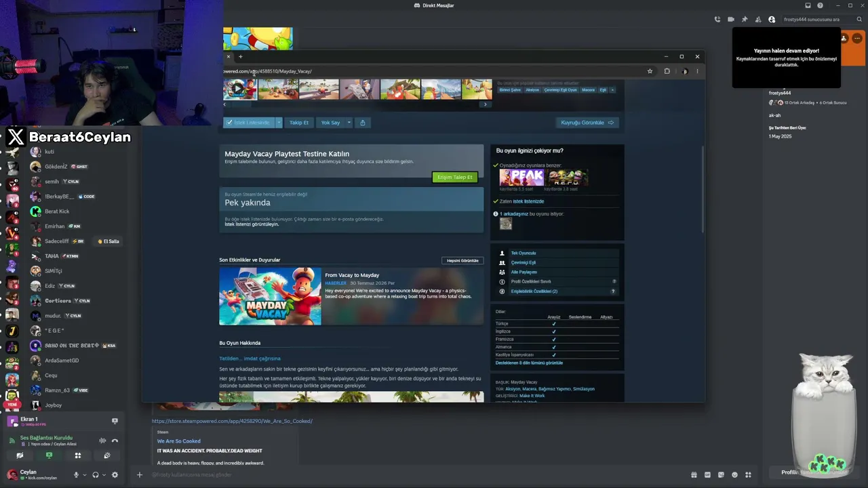Viewport: 868px width, 488px height.
Task: Bookmark the Steam page with the star icon
Action: (650, 71)
